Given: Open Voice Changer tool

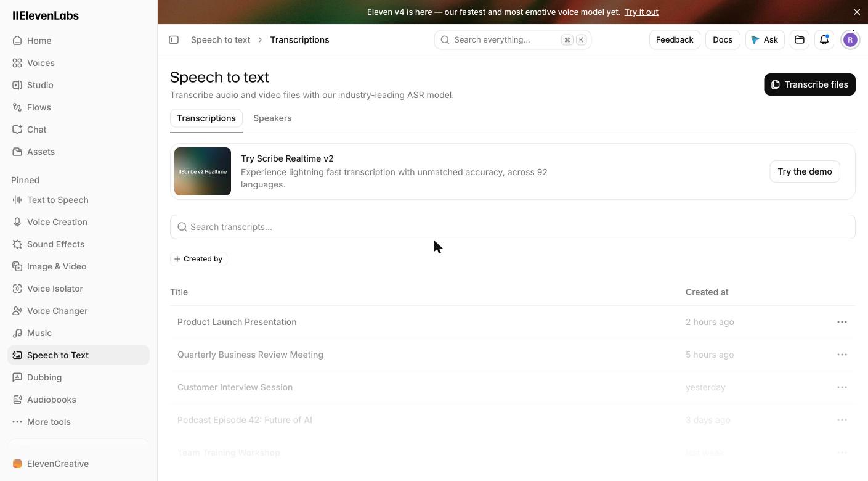Looking at the screenshot, I should click(78, 311).
